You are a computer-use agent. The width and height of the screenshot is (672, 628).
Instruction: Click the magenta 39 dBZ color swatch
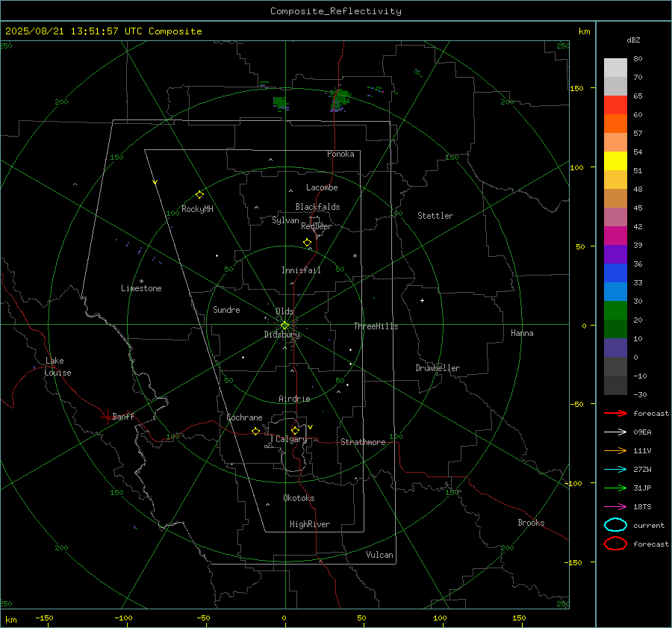(x=615, y=235)
